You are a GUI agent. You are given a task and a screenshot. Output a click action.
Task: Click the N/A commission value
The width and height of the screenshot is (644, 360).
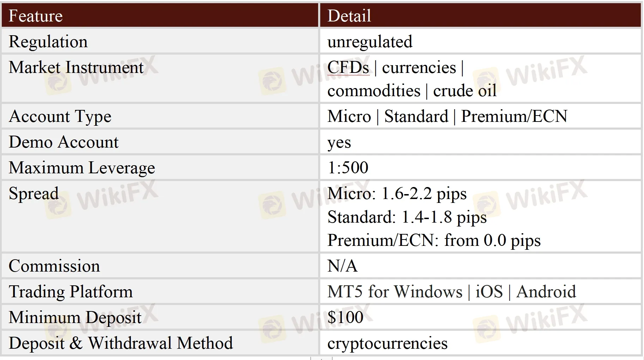(x=342, y=266)
